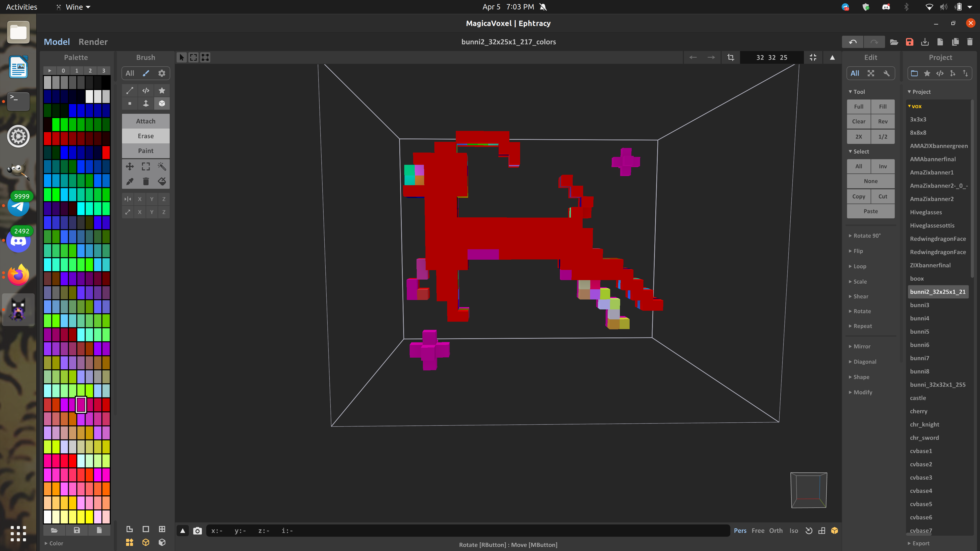980x551 pixels.
Task: Click the redo arrow icon
Action: point(874,42)
